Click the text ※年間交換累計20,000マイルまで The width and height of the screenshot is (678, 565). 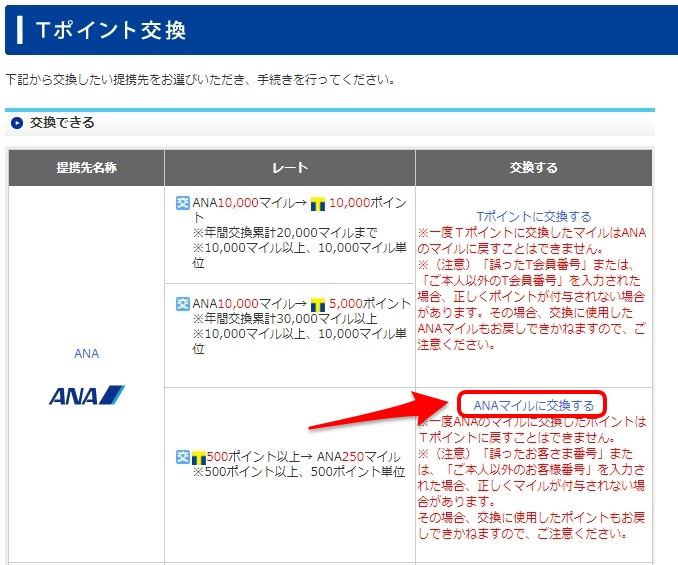(x=285, y=233)
